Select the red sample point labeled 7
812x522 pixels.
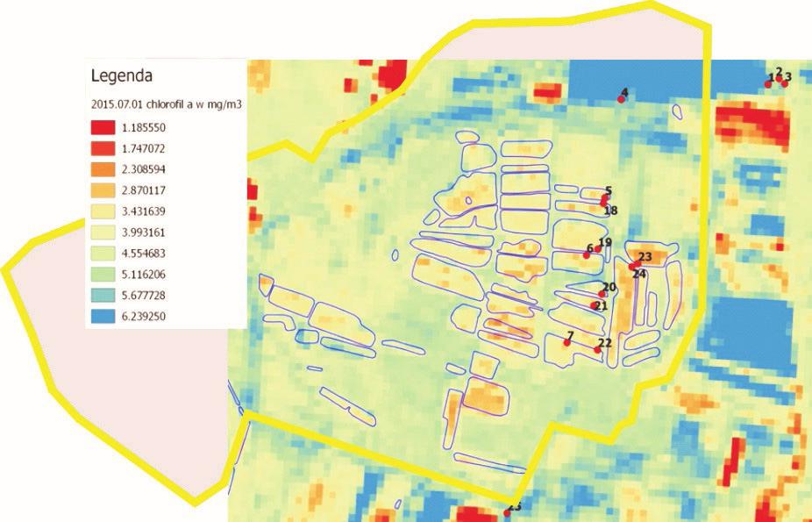[x=567, y=343]
